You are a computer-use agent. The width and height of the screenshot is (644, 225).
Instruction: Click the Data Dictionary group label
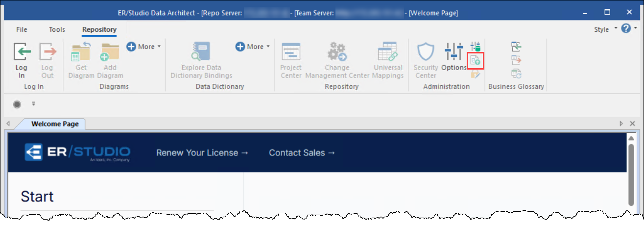(x=219, y=87)
